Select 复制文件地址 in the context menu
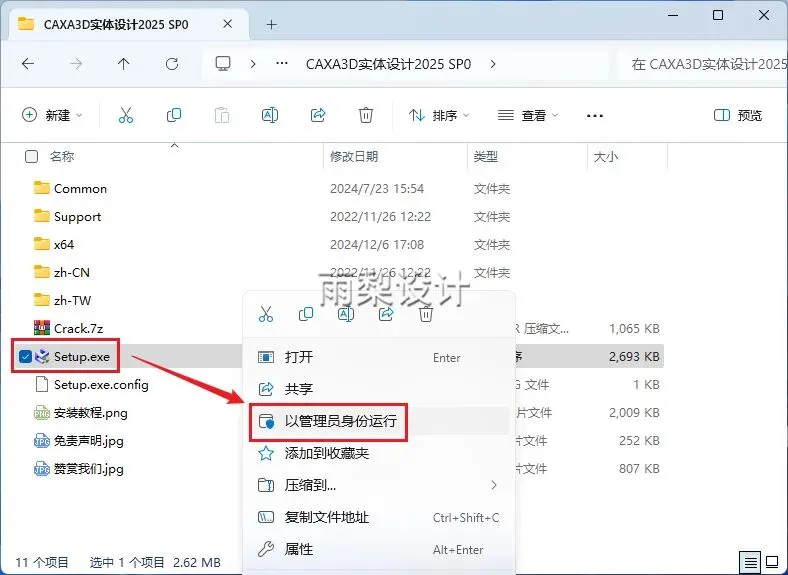This screenshot has width=788, height=575. coord(380,517)
